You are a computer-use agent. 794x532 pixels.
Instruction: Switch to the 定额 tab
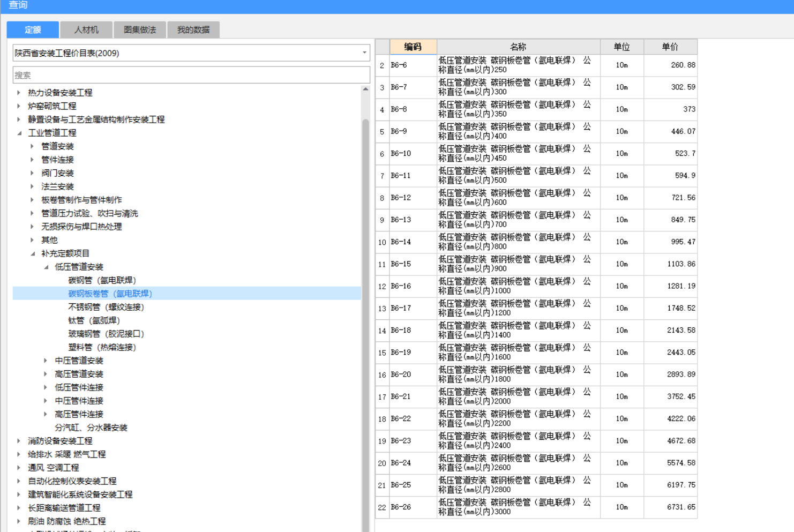coord(33,30)
